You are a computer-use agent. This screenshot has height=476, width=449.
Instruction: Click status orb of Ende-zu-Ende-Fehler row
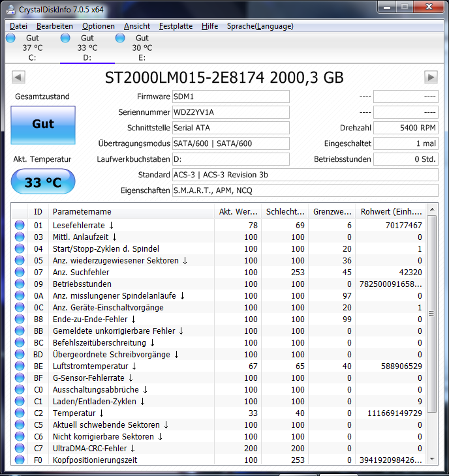tap(20, 319)
